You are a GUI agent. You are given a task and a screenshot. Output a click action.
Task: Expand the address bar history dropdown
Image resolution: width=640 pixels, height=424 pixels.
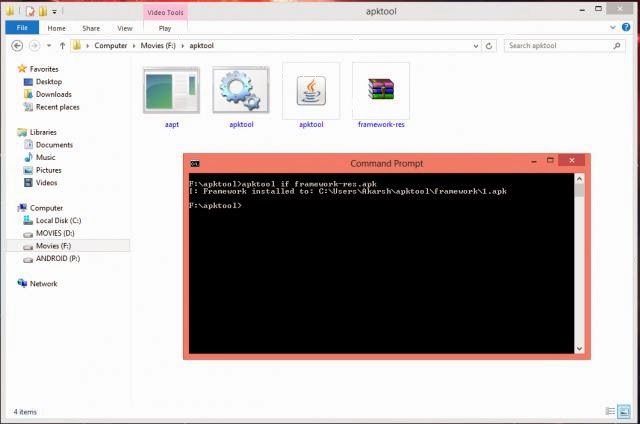point(476,46)
